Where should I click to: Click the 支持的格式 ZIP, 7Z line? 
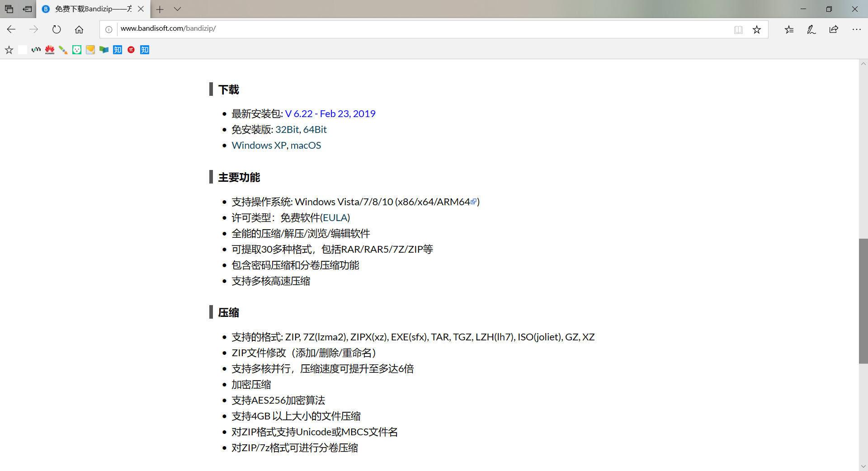pos(413,337)
